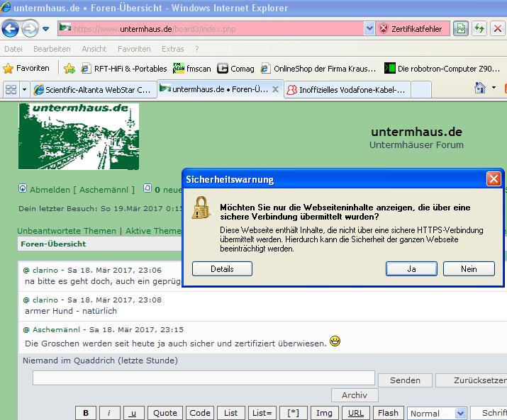Viewport: 507px width, 420px height.
Task: Close the Sicherheitswarnung dialog
Action: 494,179
